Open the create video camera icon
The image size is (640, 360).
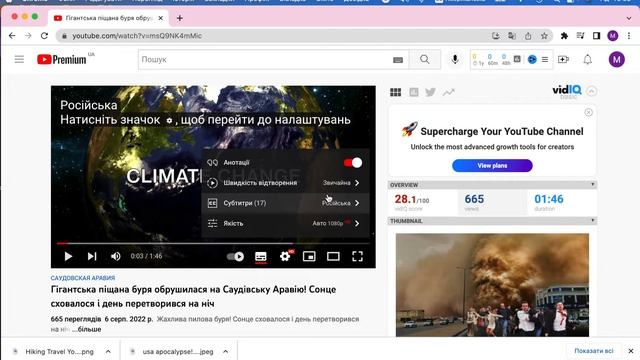coord(563,60)
